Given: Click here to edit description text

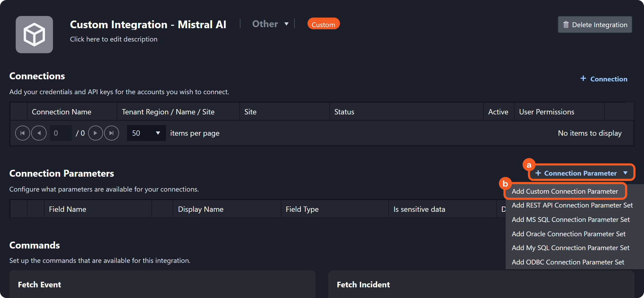Looking at the screenshot, I should coord(114,39).
